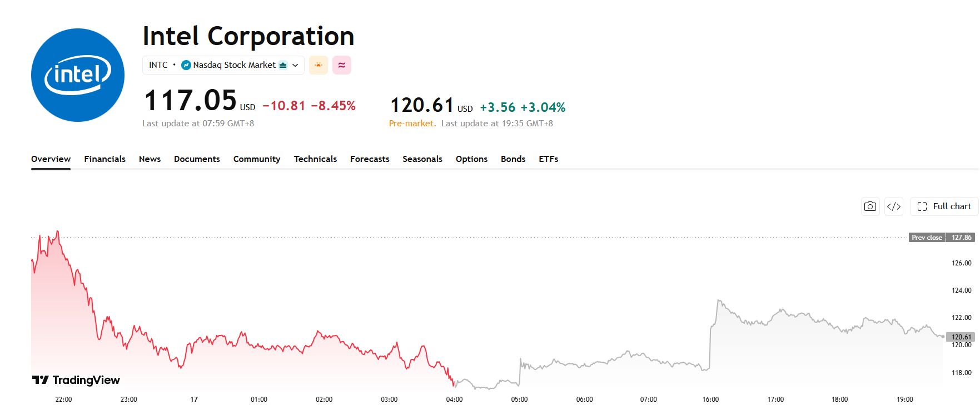Click the Nasdaq Stock Market label
This screenshot has width=980, height=409.
(x=234, y=65)
